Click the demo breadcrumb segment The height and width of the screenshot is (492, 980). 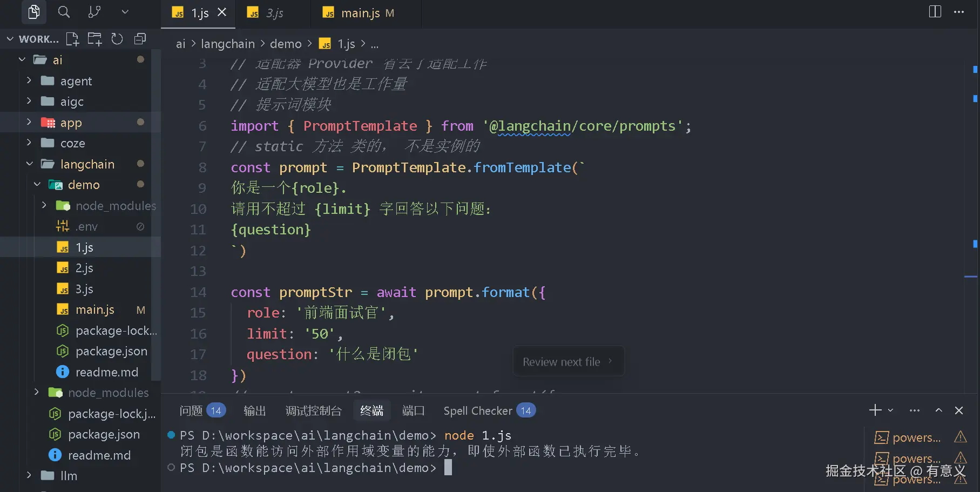tap(286, 44)
